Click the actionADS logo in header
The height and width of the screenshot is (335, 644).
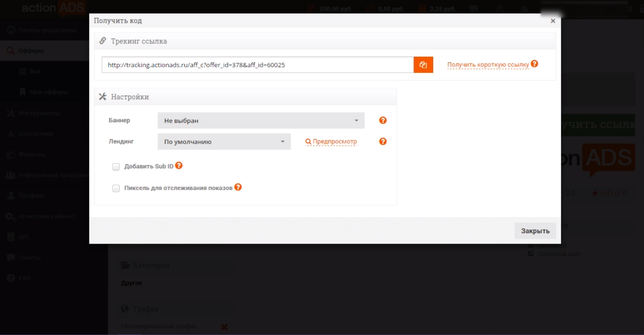coord(54,8)
